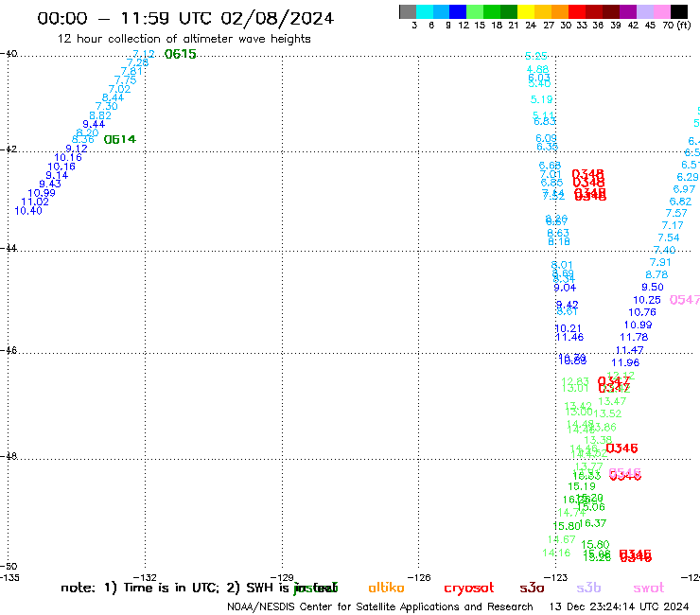The image size is (700, 615).
Task: Select the dark green legend swatch
Action: [x=509, y=11]
